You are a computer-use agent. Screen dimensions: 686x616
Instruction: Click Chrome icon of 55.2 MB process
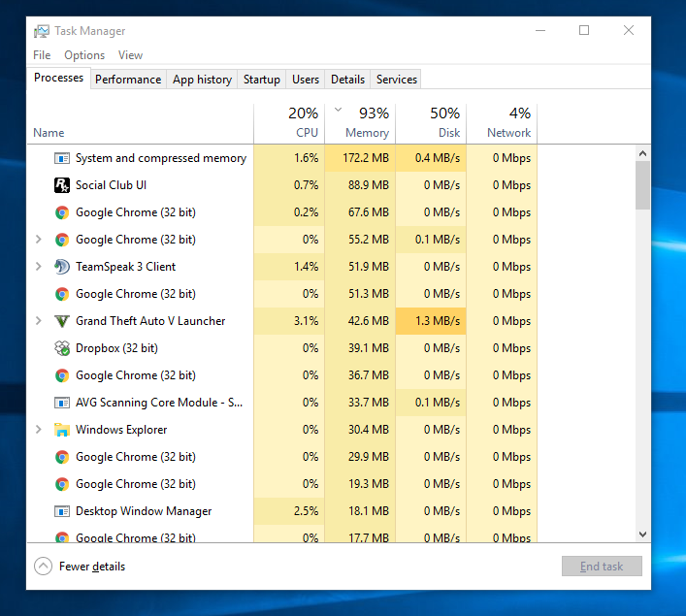[x=62, y=240]
